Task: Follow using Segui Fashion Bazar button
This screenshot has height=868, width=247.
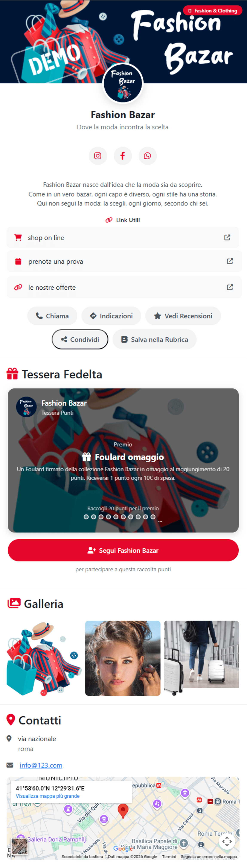Action: click(x=123, y=550)
